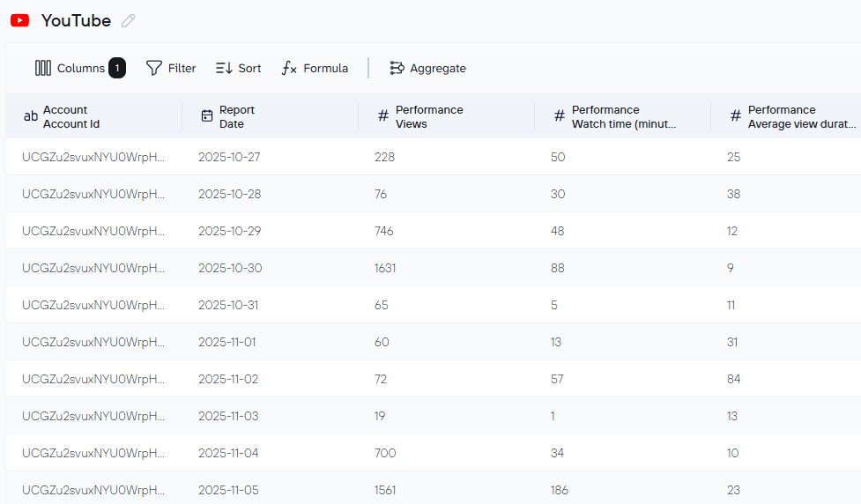Viewport: 861px width, 504px height.
Task: Click the text type icon in Account header
Action: (31, 116)
